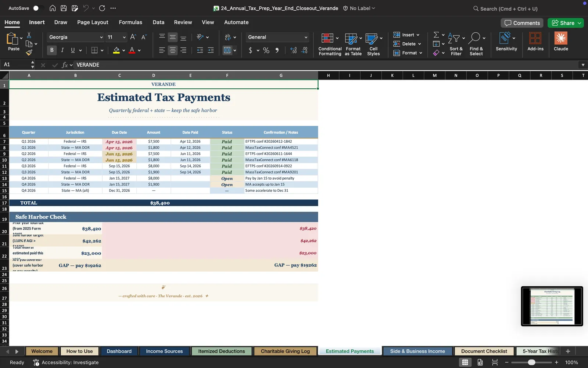Screen dimensions: 588x368
Task: Click the Merge & Center icon
Action: pyautogui.click(x=227, y=50)
